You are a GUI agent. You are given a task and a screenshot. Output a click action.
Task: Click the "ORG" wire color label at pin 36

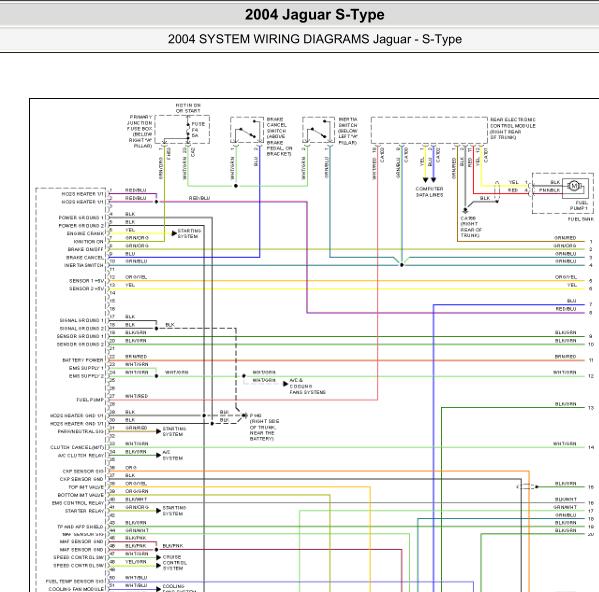click(131, 467)
